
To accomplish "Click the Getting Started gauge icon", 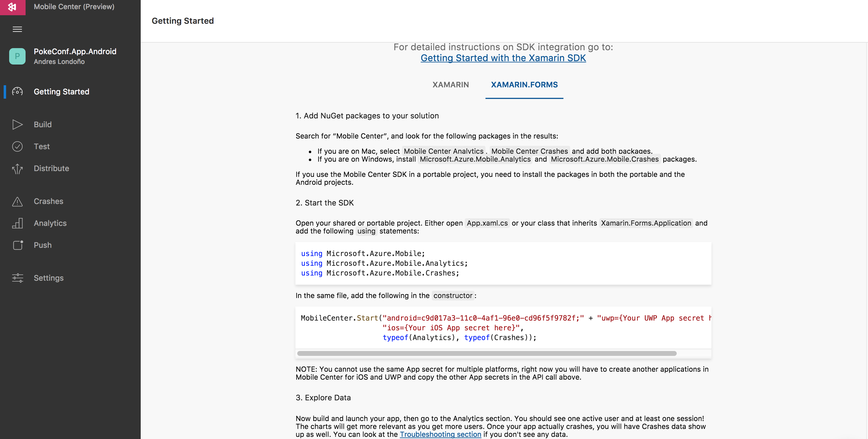I will 17,92.
